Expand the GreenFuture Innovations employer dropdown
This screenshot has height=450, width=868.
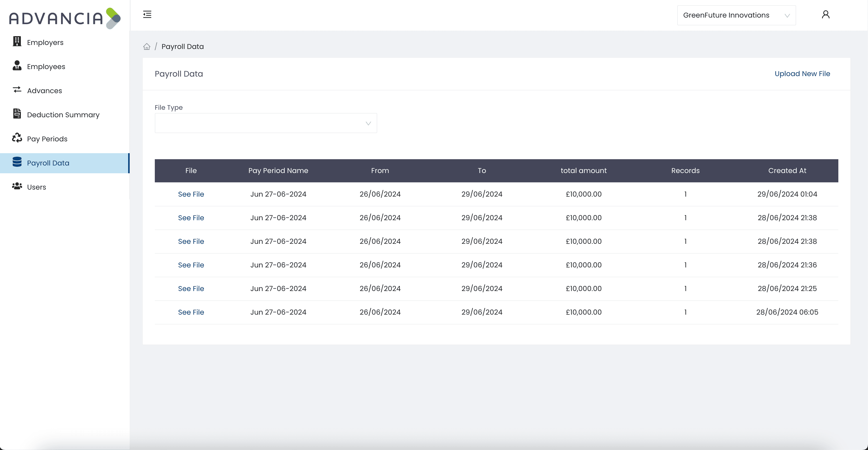(x=736, y=15)
